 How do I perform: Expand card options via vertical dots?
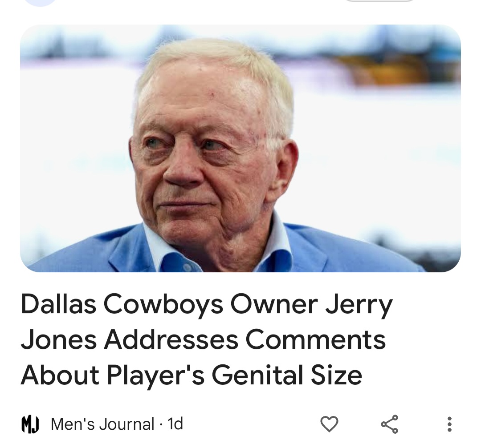click(449, 424)
